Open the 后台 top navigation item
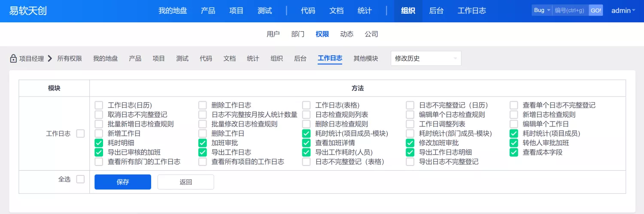The image size is (644, 214). (x=436, y=11)
